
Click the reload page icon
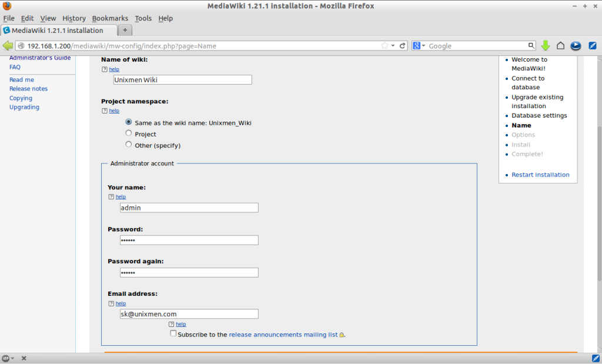click(402, 46)
